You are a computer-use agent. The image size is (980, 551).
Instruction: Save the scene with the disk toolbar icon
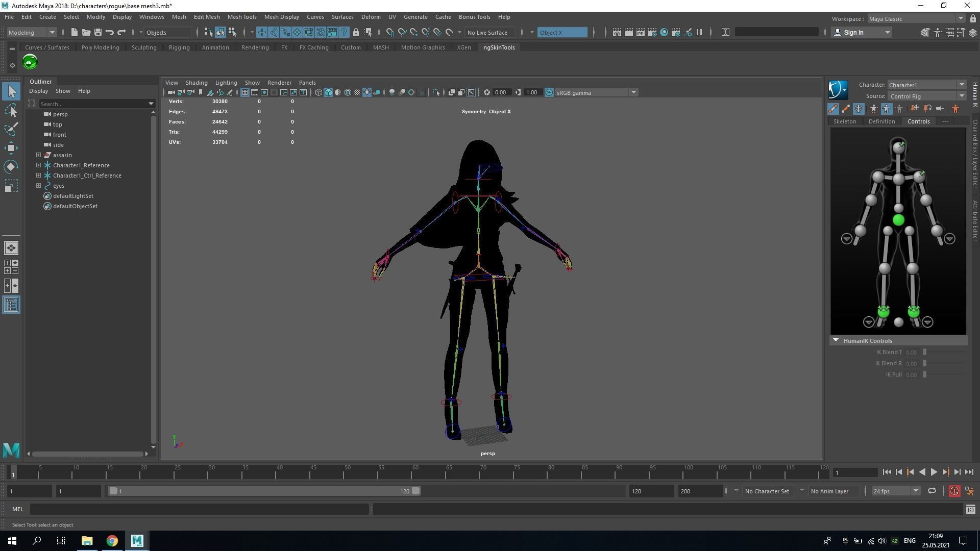tap(98, 32)
